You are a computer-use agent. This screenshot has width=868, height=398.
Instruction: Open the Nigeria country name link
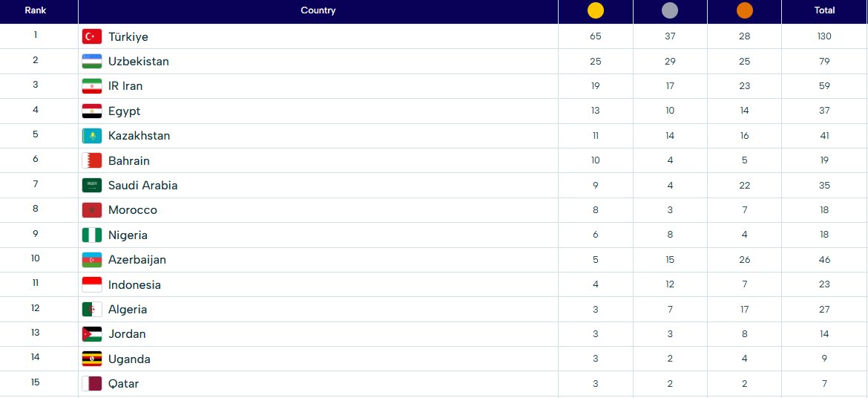coord(128,235)
